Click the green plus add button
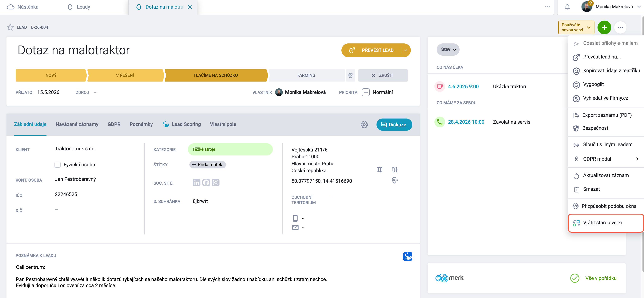The width and height of the screenshot is (644, 298). (x=604, y=27)
